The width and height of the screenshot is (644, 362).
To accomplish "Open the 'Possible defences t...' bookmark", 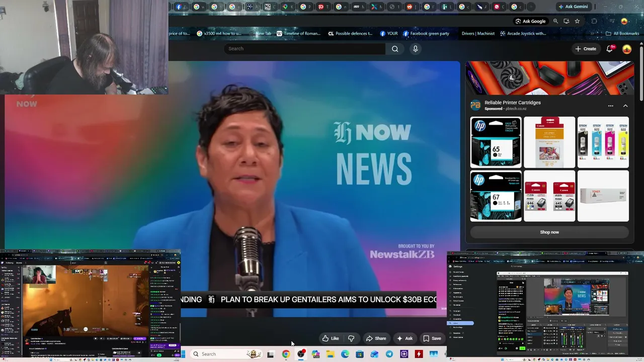I will click(x=350, y=34).
